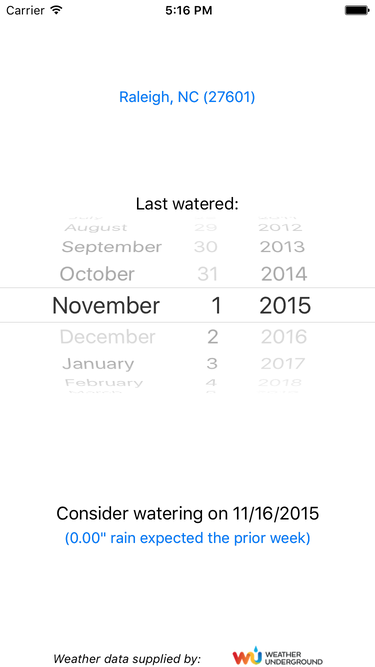The image size is (375, 667).
Task: Tap the battery indicator icon
Action: tap(357, 10)
